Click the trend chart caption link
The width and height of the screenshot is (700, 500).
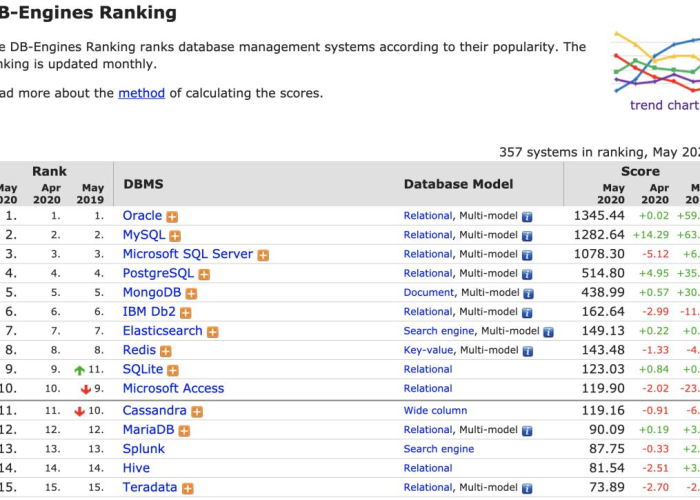[665, 105]
